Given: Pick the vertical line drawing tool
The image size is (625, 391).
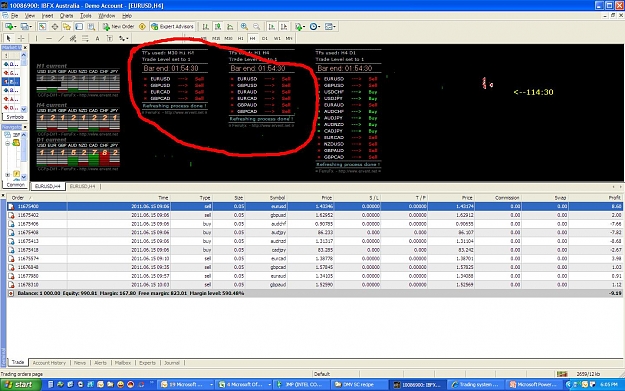Looking at the screenshot, I should (x=36, y=38).
